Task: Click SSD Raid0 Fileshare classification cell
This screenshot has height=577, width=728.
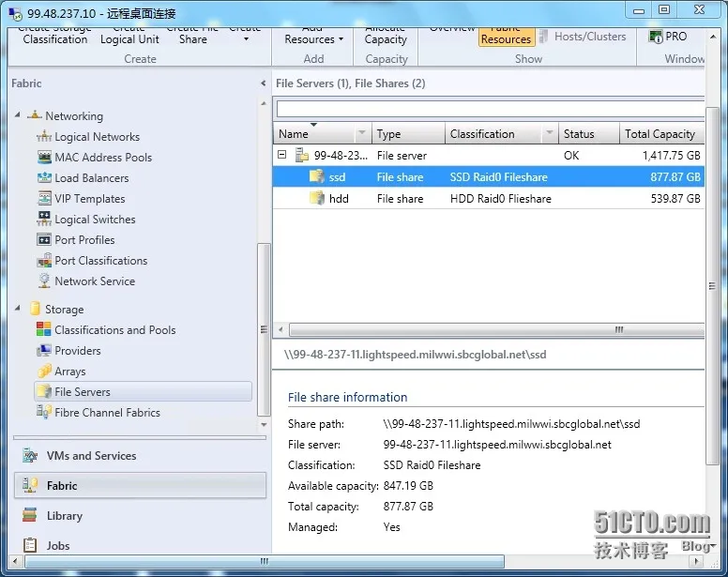Action: click(x=499, y=177)
